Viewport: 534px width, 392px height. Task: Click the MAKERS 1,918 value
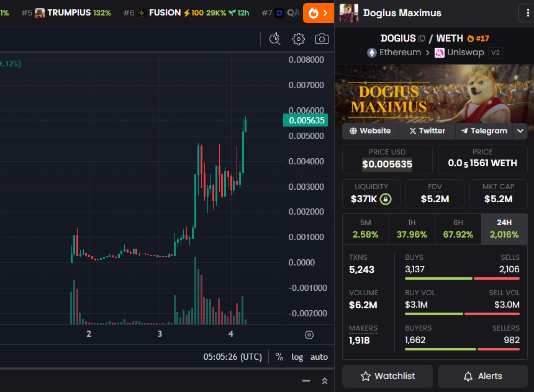pyautogui.click(x=360, y=341)
